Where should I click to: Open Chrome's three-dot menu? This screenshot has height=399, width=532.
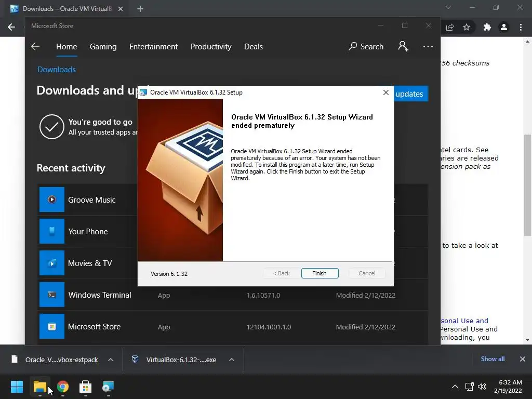(521, 27)
